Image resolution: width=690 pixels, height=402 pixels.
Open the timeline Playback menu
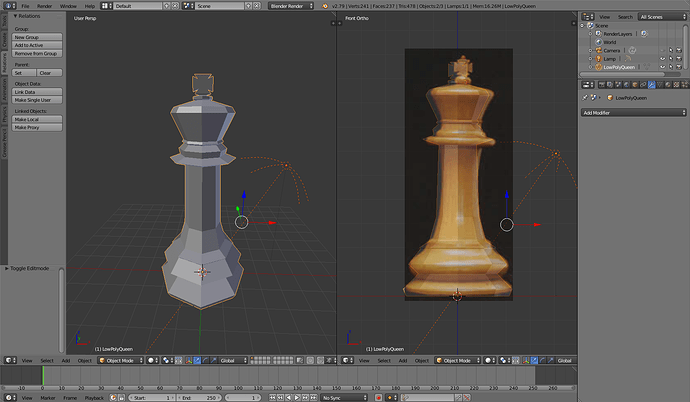(x=94, y=398)
